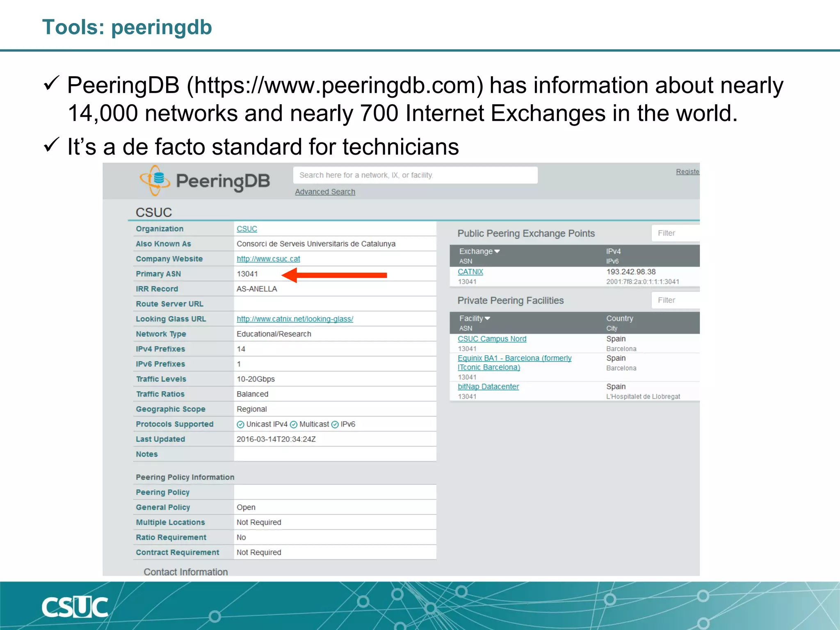Open the CSUC Campus Nord facility link

point(492,339)
